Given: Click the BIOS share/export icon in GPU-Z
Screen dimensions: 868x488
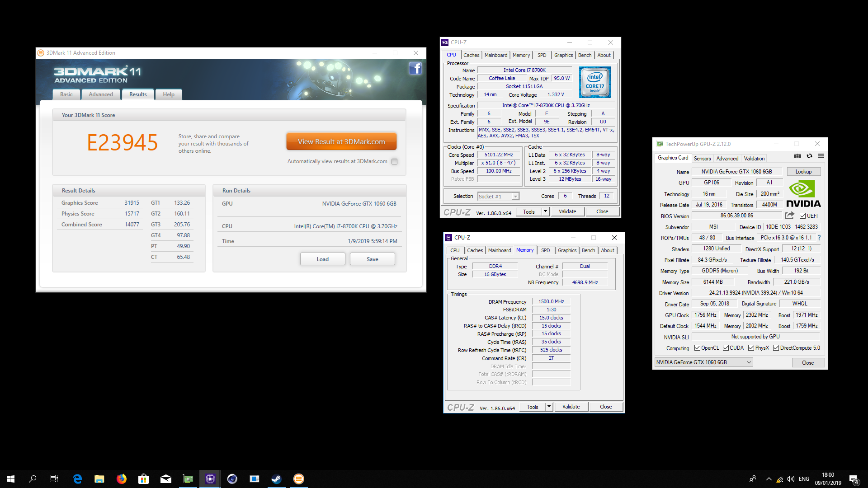Looking at the screenshot, I should (x=789, y=216).
